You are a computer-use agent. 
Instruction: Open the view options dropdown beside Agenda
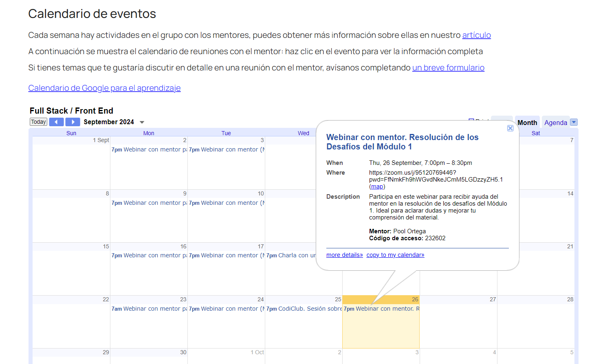point(574,122)
